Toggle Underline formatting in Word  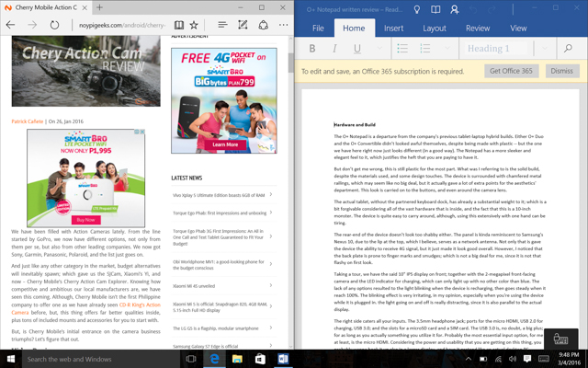(x=357, y=49)
